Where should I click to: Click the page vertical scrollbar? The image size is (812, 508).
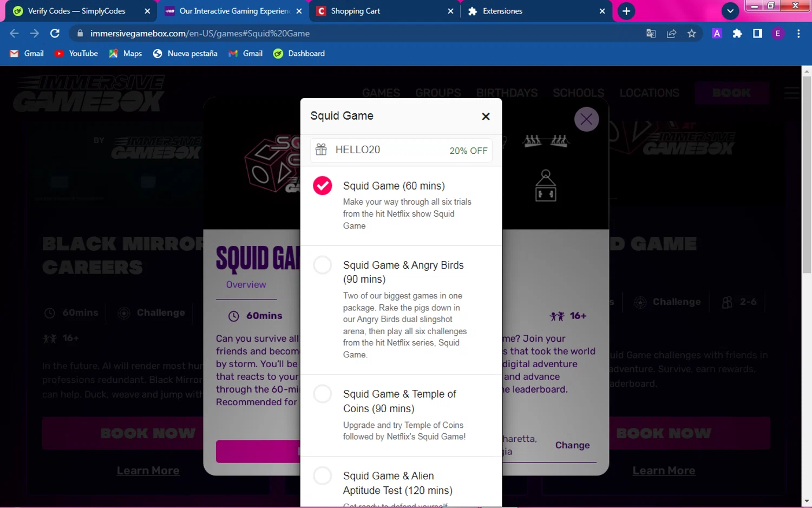807,175
